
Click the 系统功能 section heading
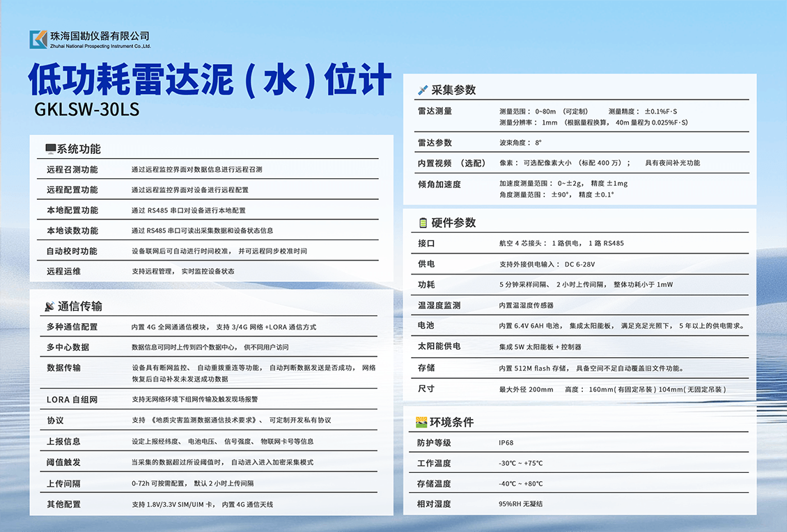coord(78,149)
